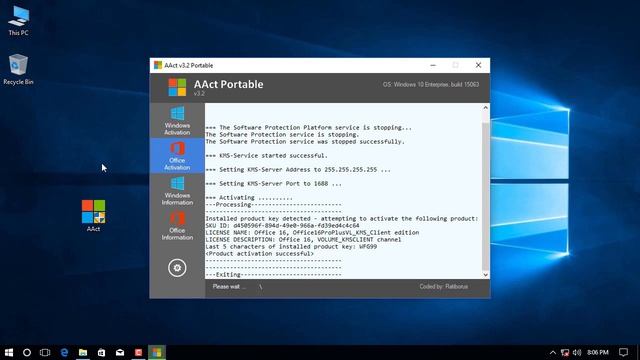The width and height of the screenshot is (640, 360).
Task: Switch to the red Office app on taskbar
Action: pos(138,352)
